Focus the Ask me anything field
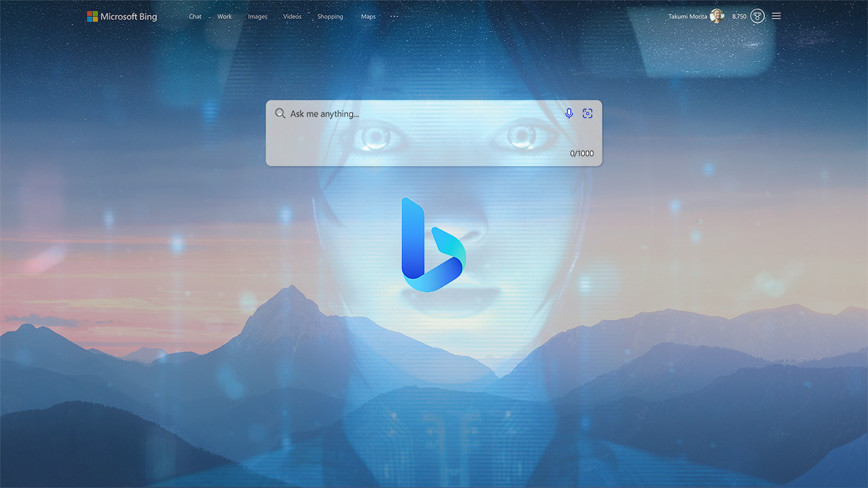868x488 pixels. [420, 114]
